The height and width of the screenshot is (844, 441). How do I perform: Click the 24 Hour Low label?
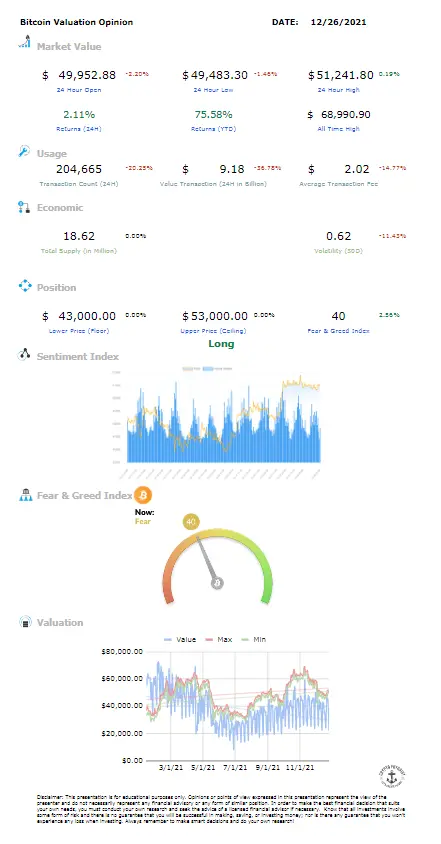click(x=213, y=90)
